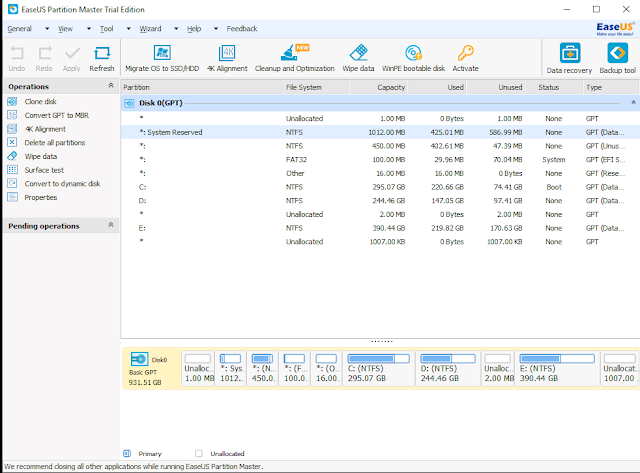Viewport: 640px width, 473px height.
Task: Open the General menu
Action: tap(19, 29)
